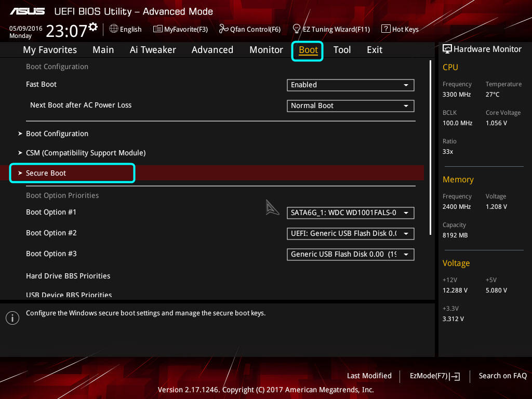The image size is (532, 399).
Task: Go to the Advanced tab
Action: [x=212, y=50]
